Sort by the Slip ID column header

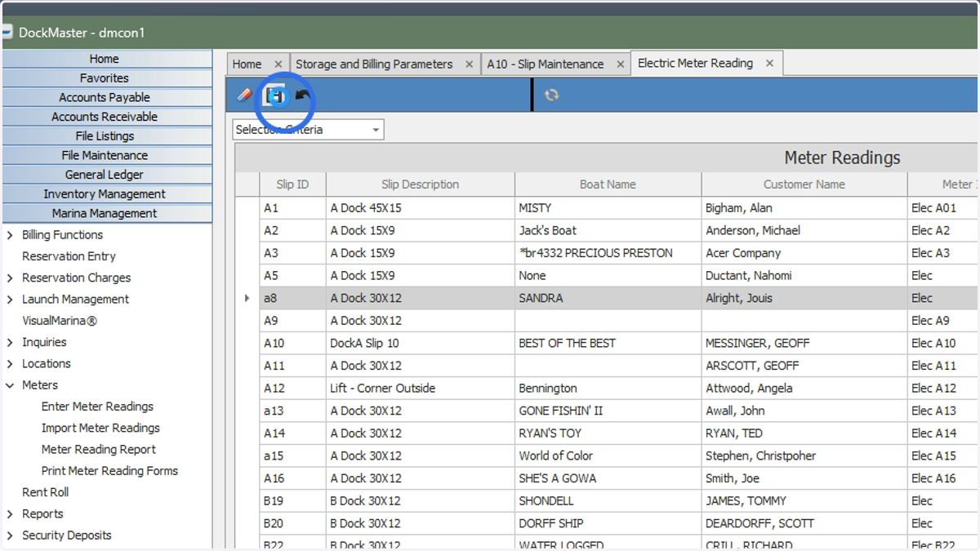(x=292, y=184)
